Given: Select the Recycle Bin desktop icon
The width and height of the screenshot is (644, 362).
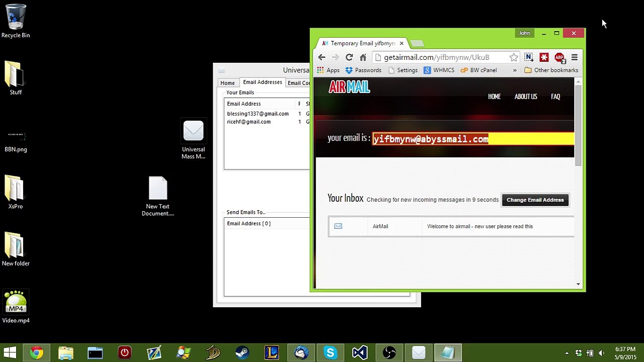Looking at the screenshot, I should pyautogui.click(x=16, y=21).
